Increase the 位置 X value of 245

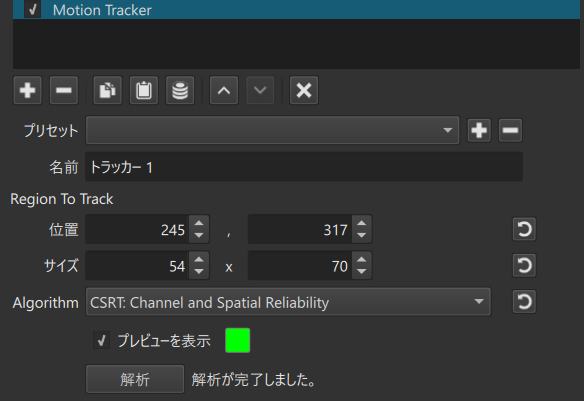[199, 223]
